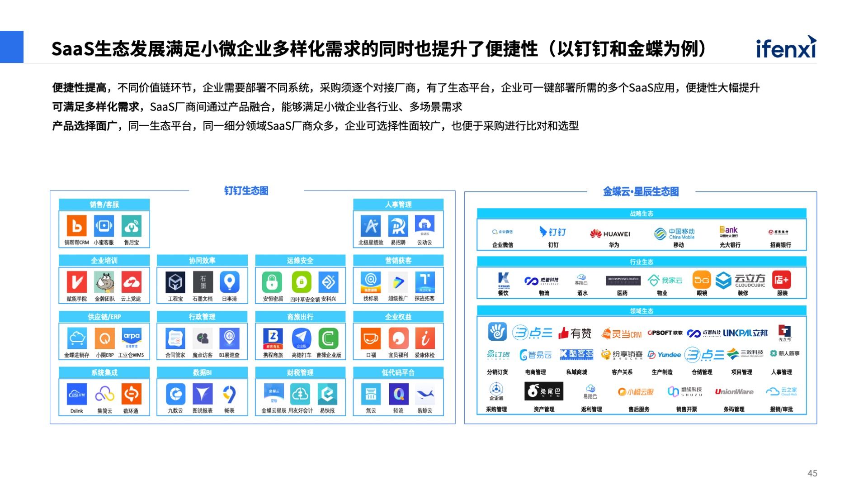
Task: Click the 探迹拓客 icon
Action: pos(425,282)
